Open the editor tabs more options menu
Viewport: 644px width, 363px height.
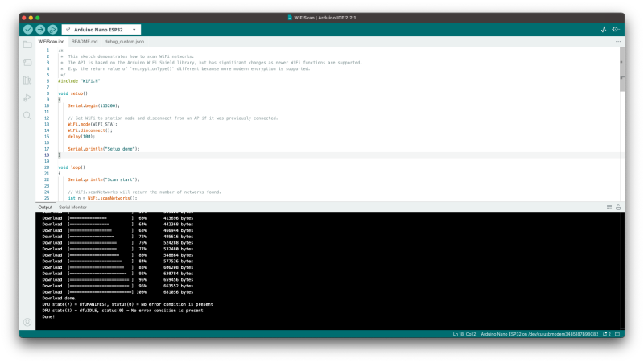pyautogui.click(x=618, y=42)
